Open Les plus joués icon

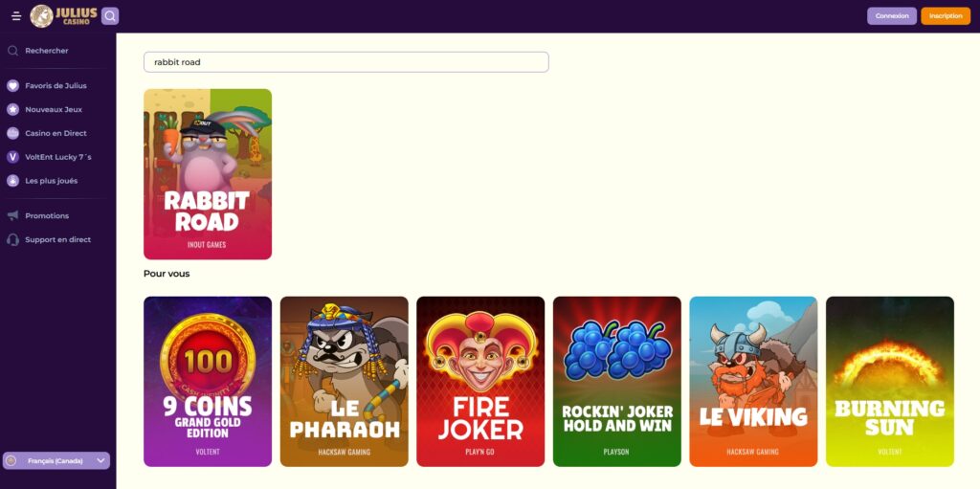12,181
